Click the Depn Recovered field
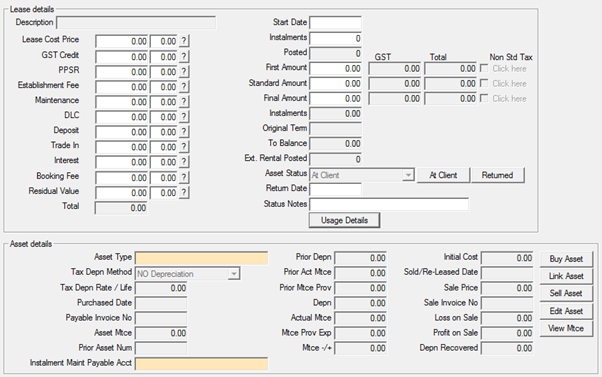This screenshot has width=602, height=377. coord(507,348)
